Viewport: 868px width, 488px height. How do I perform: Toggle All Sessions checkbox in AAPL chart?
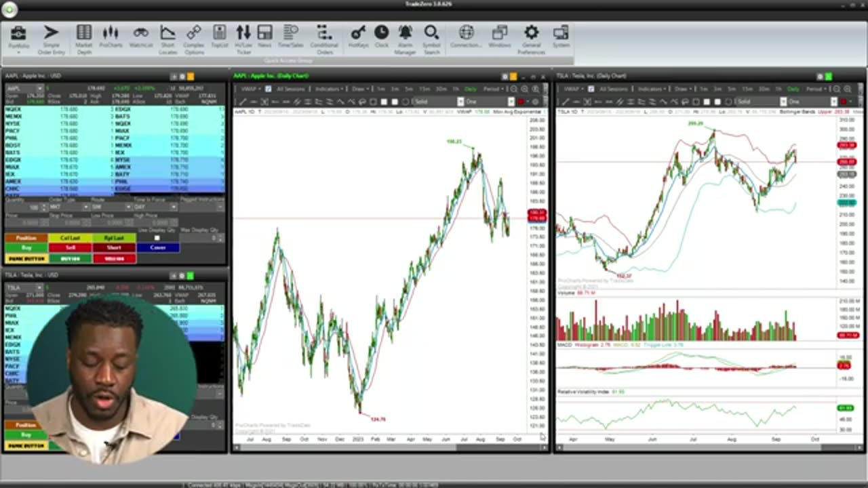(x=268, y=89)
